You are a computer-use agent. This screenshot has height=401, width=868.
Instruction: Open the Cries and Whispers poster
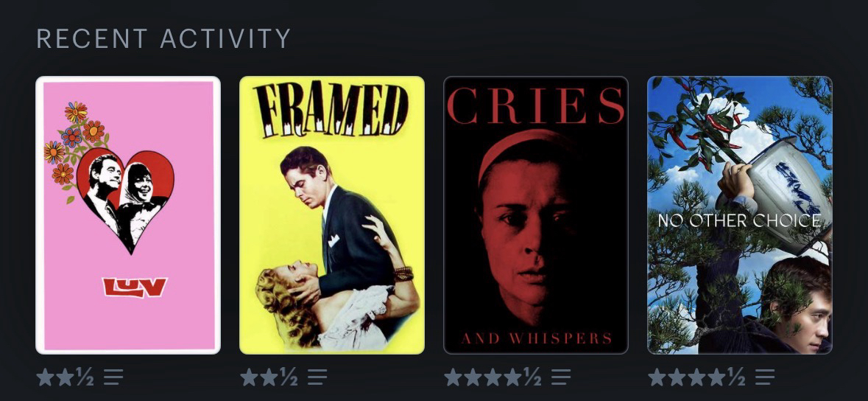pos(536,215)
